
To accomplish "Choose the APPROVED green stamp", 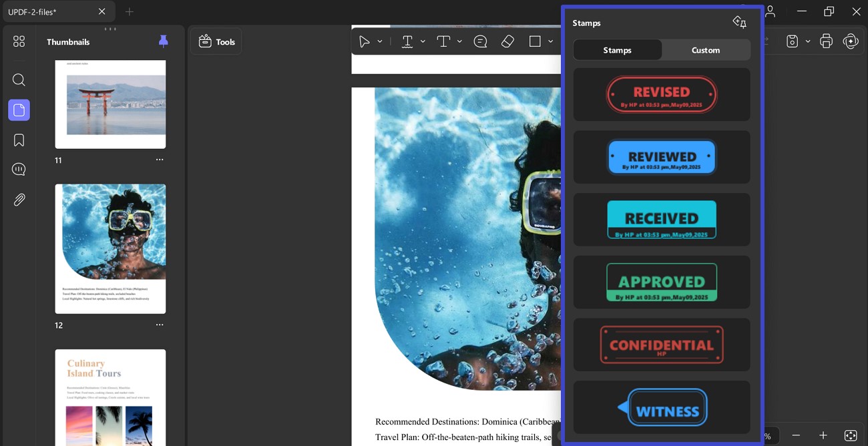I will pos(662,282).
